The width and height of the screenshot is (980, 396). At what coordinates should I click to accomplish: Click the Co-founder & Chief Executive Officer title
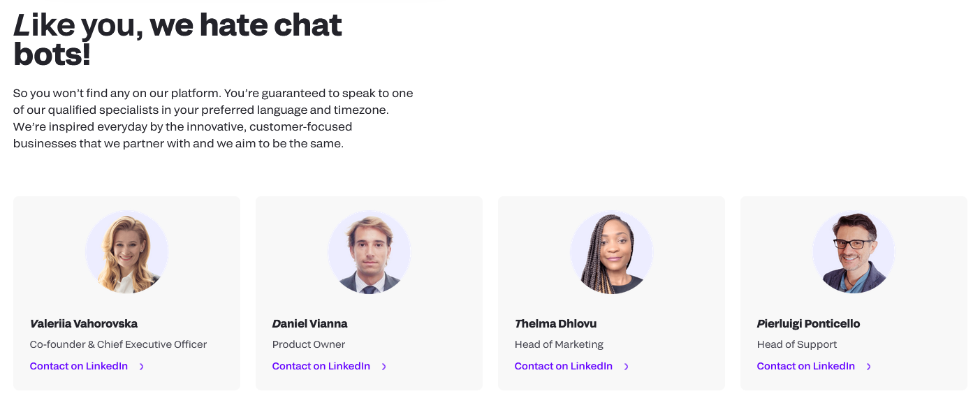coord(118,344)
